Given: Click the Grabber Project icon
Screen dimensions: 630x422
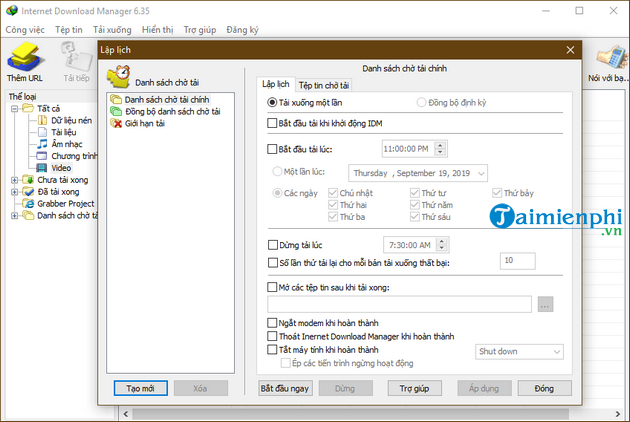Looking at the screenshot, I should pos(28,203).
